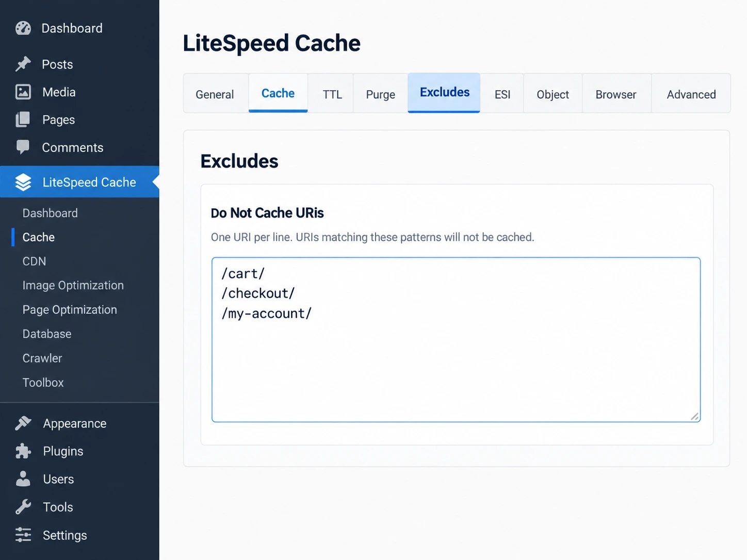
Task: Go to Image Optimization
Action: pos(73,285)
